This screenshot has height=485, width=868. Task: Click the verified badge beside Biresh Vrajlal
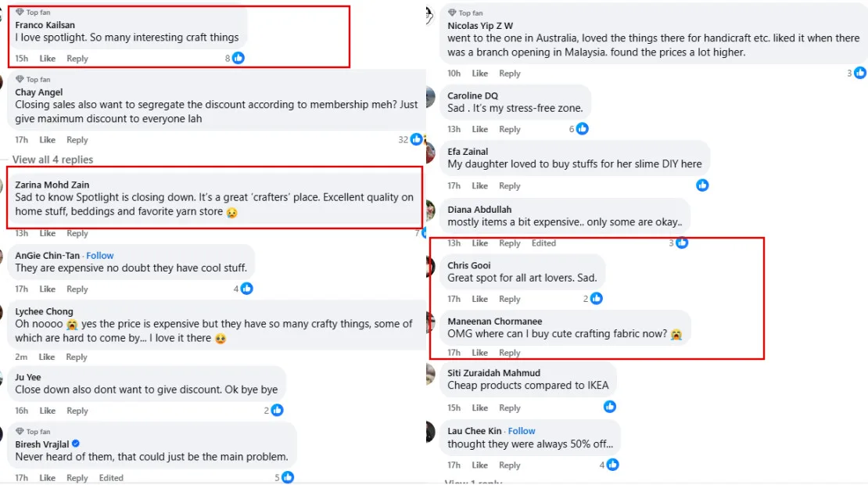(76, 444)
